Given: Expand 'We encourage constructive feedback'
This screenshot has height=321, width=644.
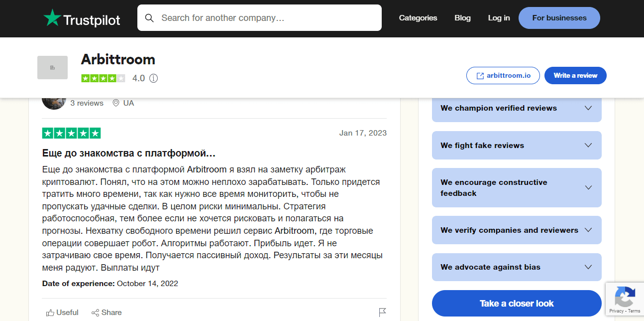Looking at the screenshot, I should click(588, 188).
